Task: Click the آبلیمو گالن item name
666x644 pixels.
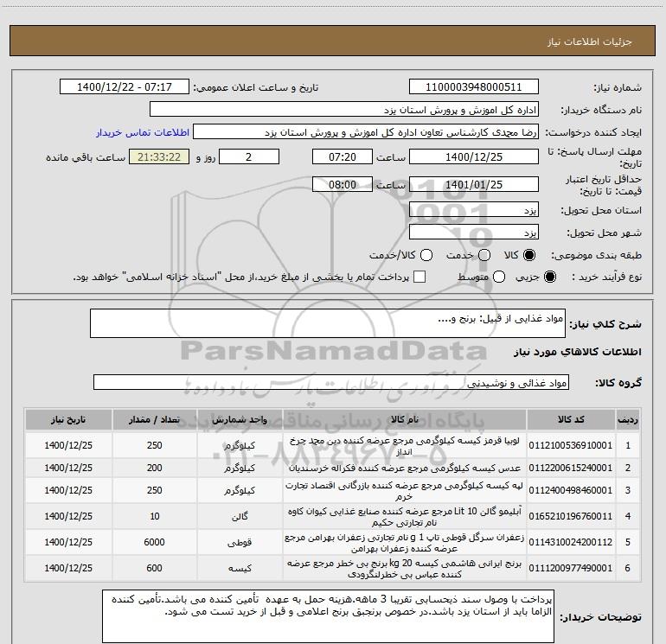Action: (x=405, y=516)
